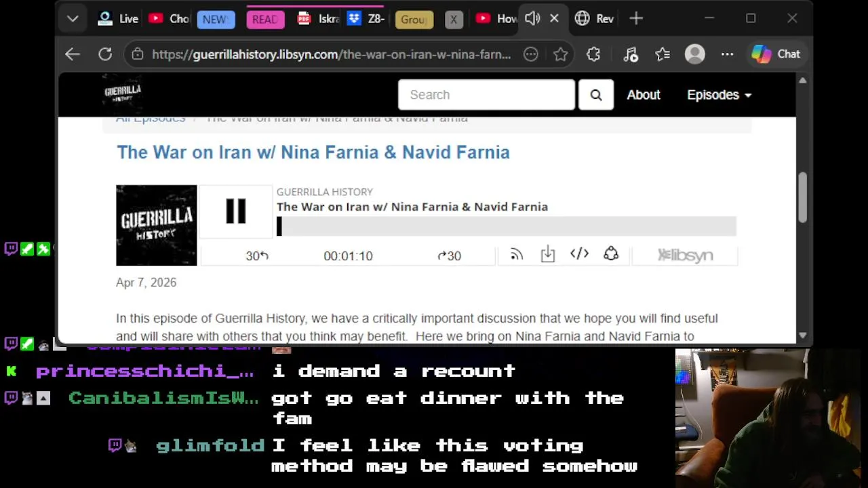
Task: Open the favorites list icon
Action: (x=663, y=54)
